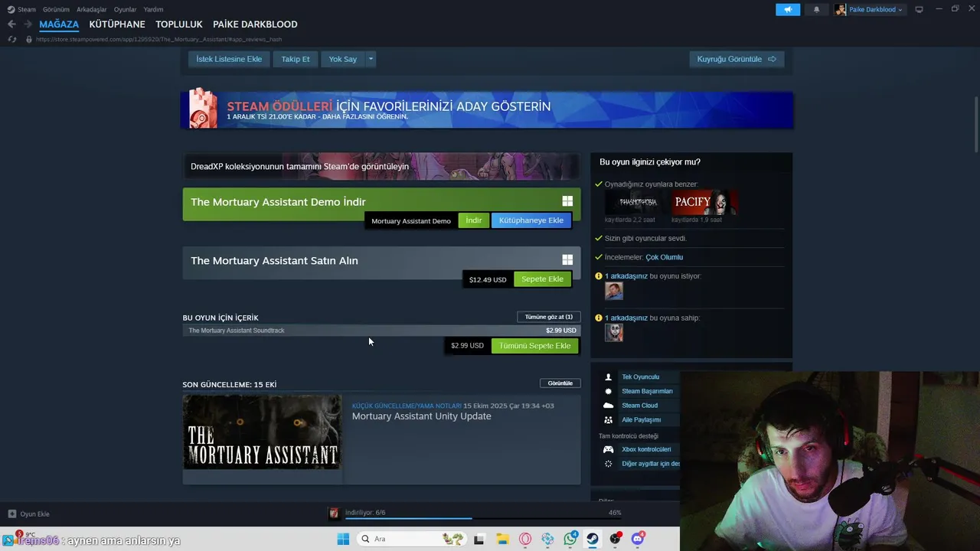Click the Steam Cloud icon
Viewport: 980px width, 551px height.
(608, 406)
